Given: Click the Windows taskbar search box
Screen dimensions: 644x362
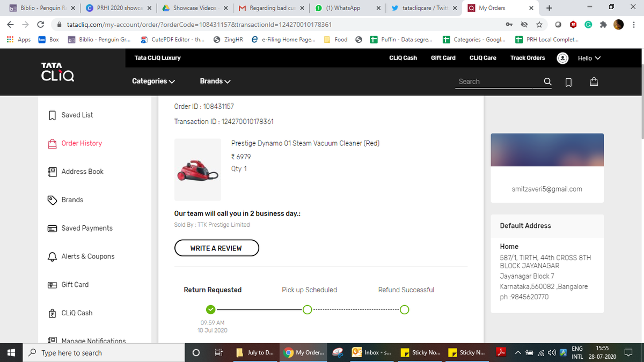Looking at the screenshot, I should [x=105, y=353].
